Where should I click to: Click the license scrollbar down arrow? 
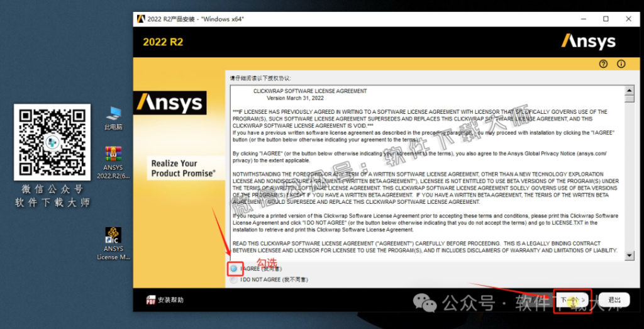click(629, 256)
